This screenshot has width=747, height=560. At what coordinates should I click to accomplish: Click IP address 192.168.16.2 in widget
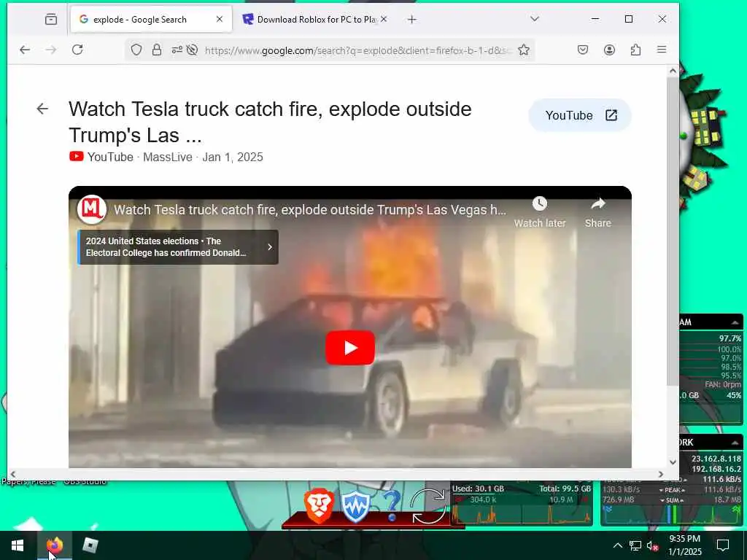(716, 469)
